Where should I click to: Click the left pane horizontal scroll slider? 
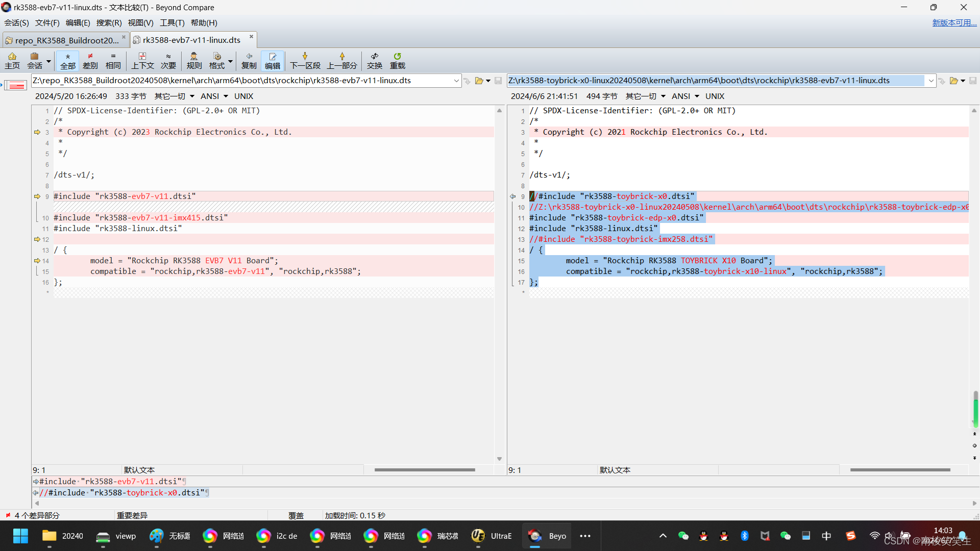point(424,470)
